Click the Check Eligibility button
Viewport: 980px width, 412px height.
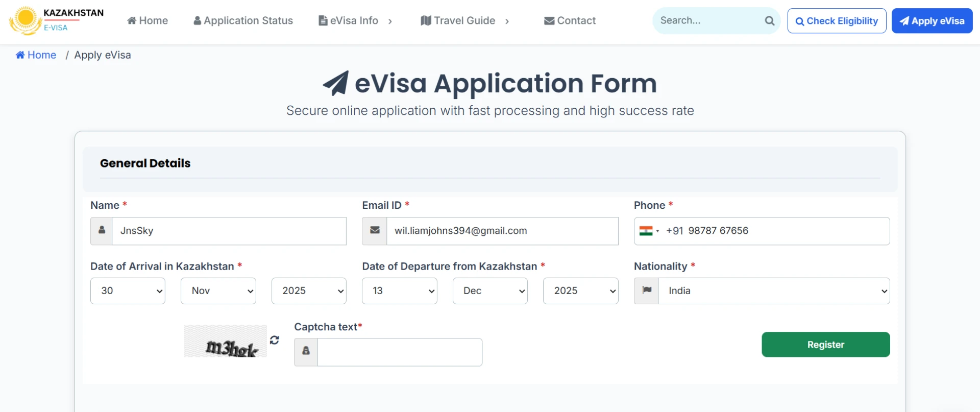pos(837,21)
